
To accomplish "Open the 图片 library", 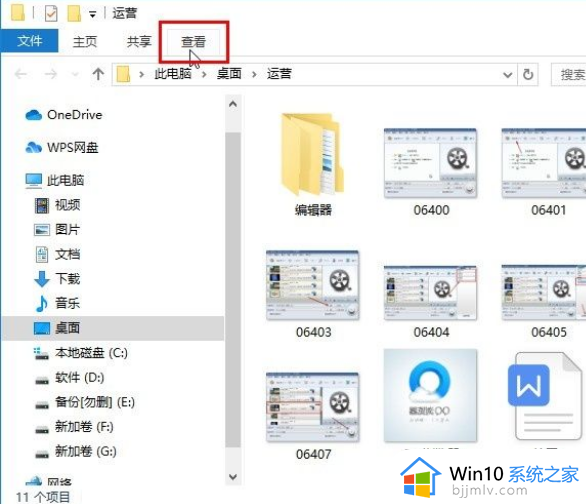I will click(67, 229).
